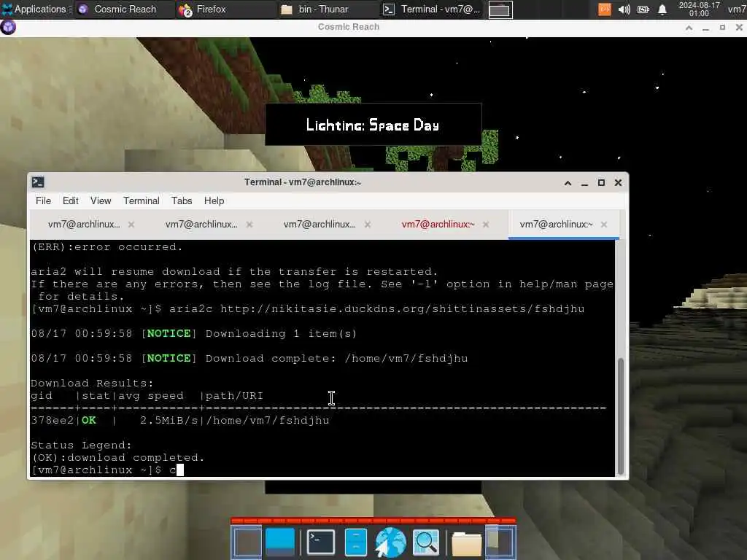747x560 pixels.
Task: Click 'Lighting: Space Day' overlay in game
Action: point(373,125)
